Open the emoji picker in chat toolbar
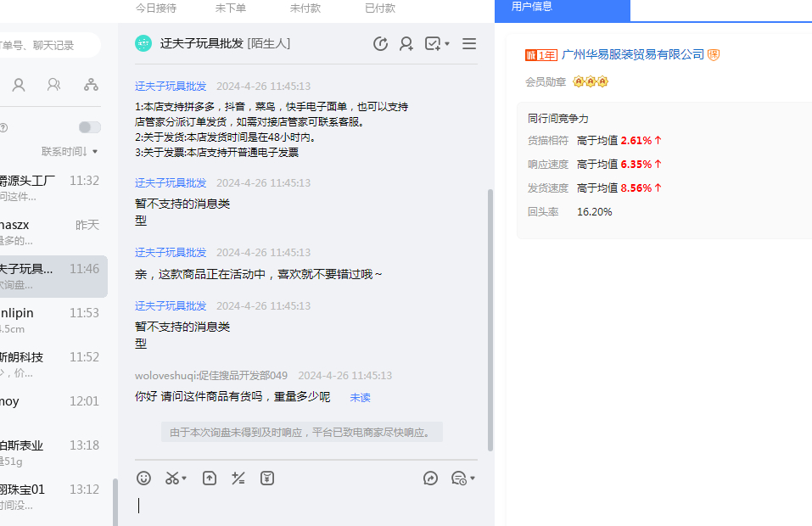 point(144,478)
